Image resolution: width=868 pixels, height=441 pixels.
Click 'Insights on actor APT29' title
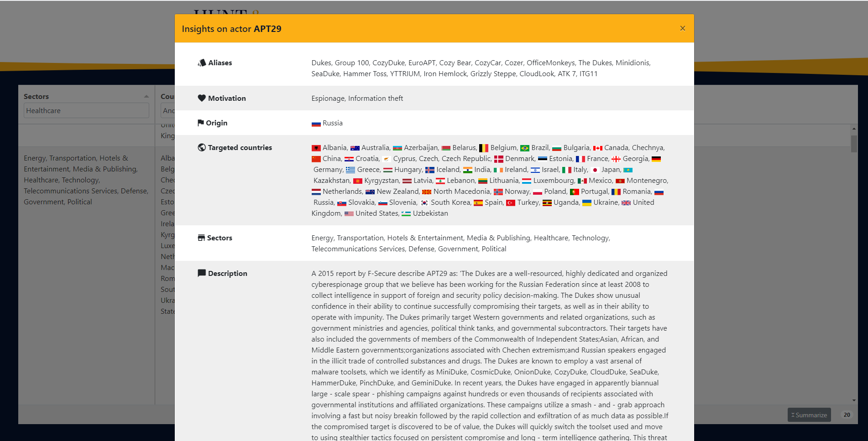coord(231,28)
